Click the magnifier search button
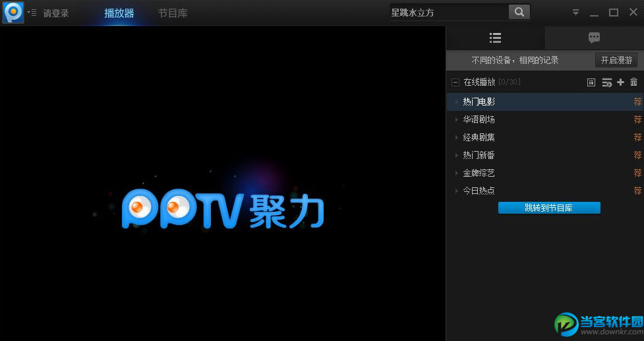Image resolution: width=644 pixels, height=341 pixels. [519, 13]
